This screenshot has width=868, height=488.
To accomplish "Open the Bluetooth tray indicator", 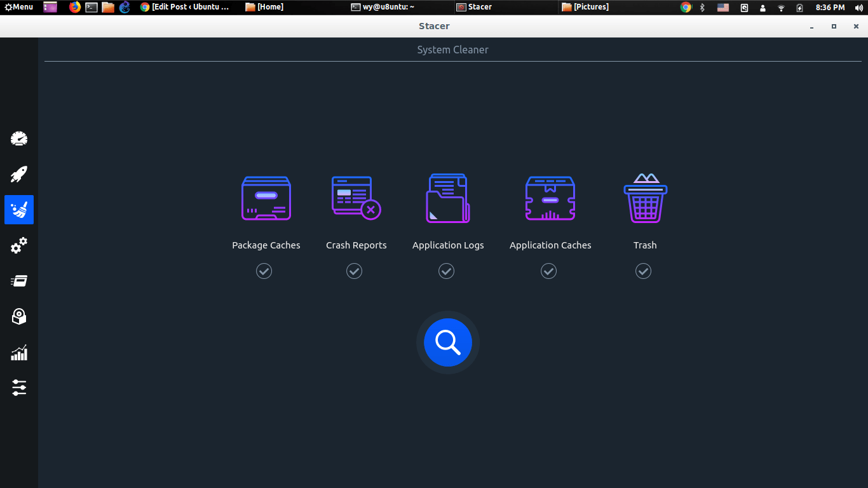I will (702, 7).
